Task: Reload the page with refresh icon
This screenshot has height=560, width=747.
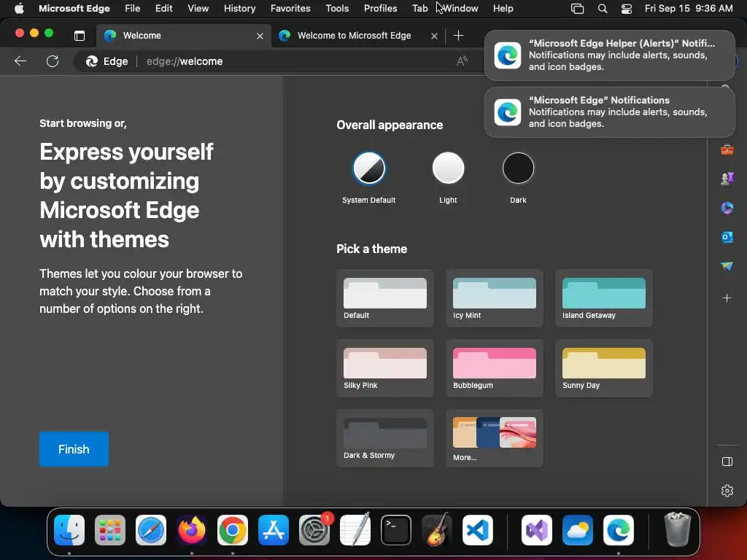Action: coord(53,61)
